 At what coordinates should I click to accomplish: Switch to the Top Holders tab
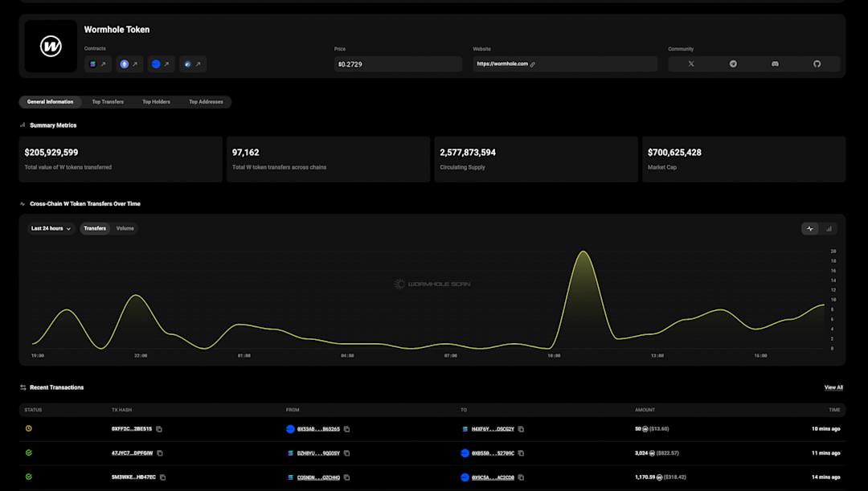pyautogui.click(x=156, y=102)
